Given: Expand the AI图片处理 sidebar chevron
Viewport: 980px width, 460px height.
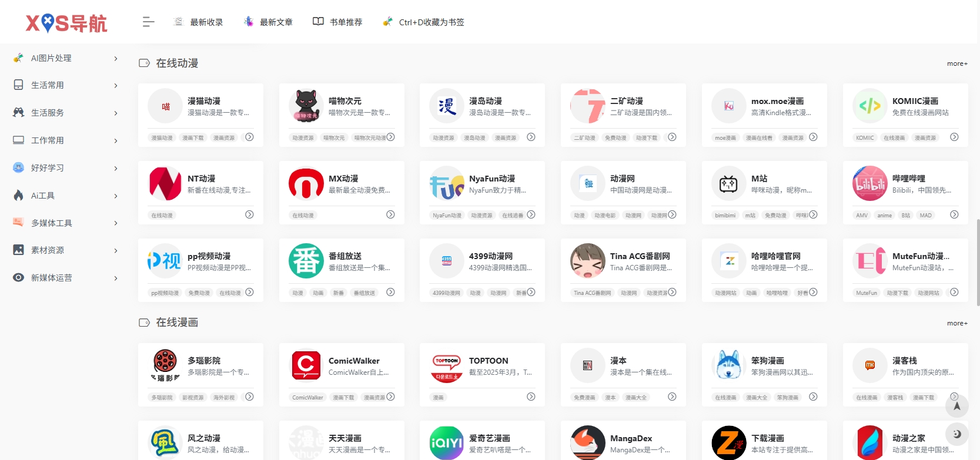Looking at the screenshot, I should [116, 58].
